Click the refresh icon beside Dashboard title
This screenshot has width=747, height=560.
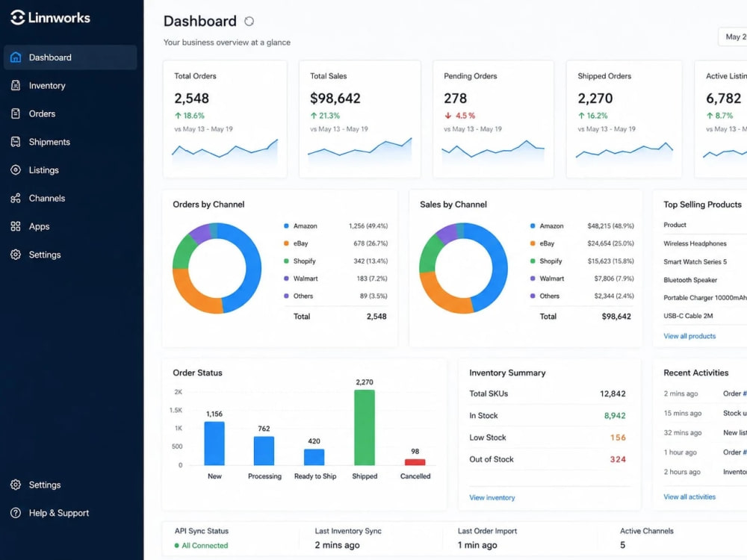[249, 22]
